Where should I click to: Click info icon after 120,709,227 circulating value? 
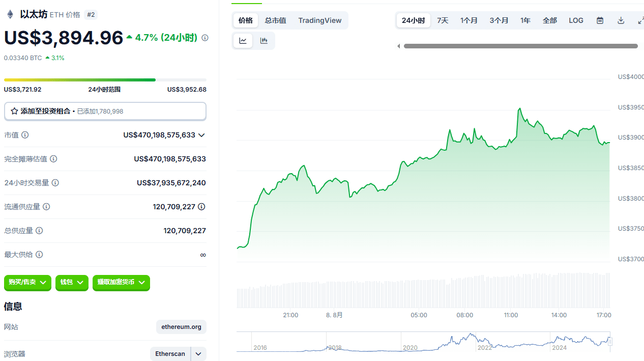point(201,207)
